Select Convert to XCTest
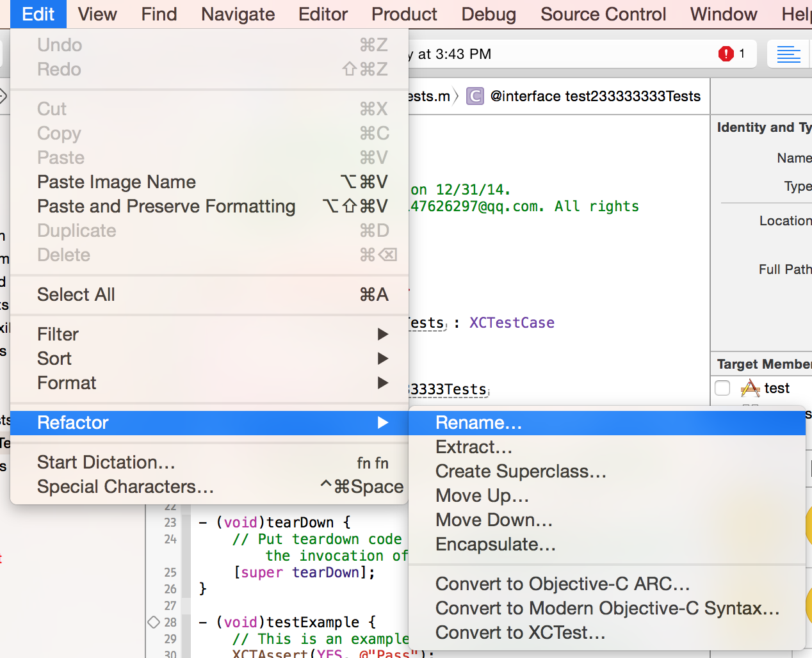Viewport: 812px width, 658px height. coord(607,632)
